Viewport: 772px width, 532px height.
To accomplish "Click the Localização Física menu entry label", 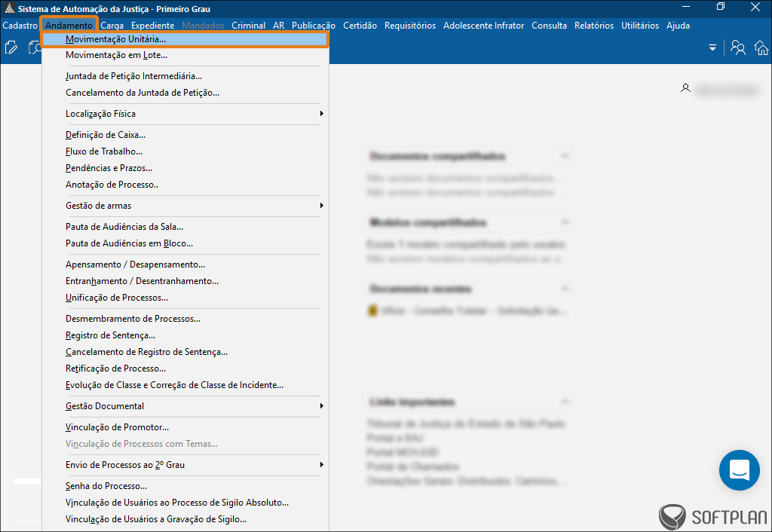I will point(100,114).
